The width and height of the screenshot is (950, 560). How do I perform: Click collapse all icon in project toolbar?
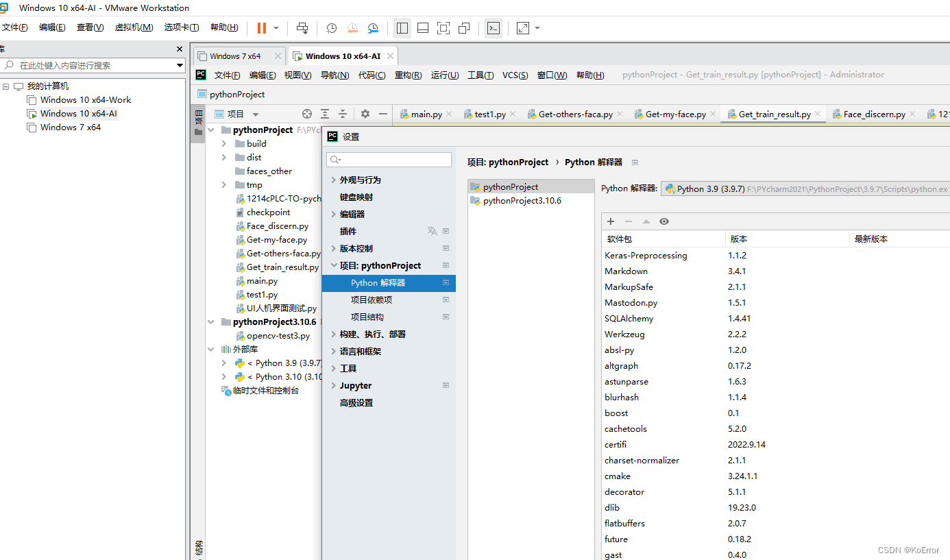(x=343, y=114)
